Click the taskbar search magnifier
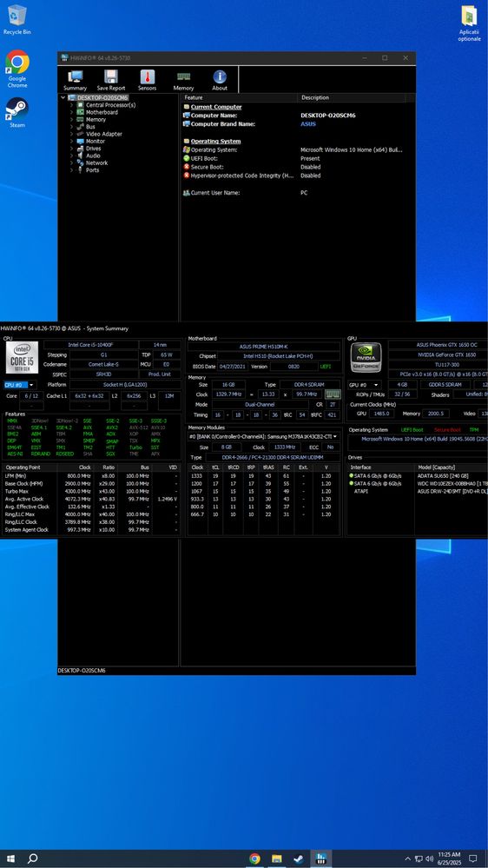 (33, 858)
